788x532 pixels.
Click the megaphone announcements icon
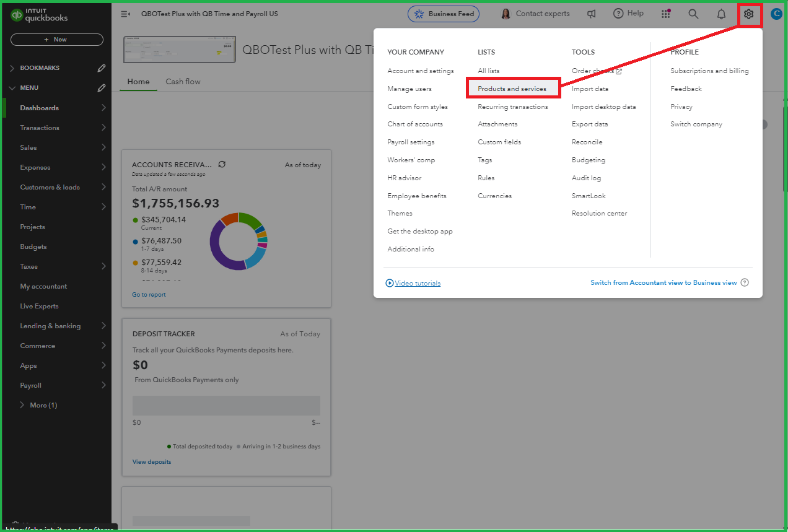(x=592, y=14)
